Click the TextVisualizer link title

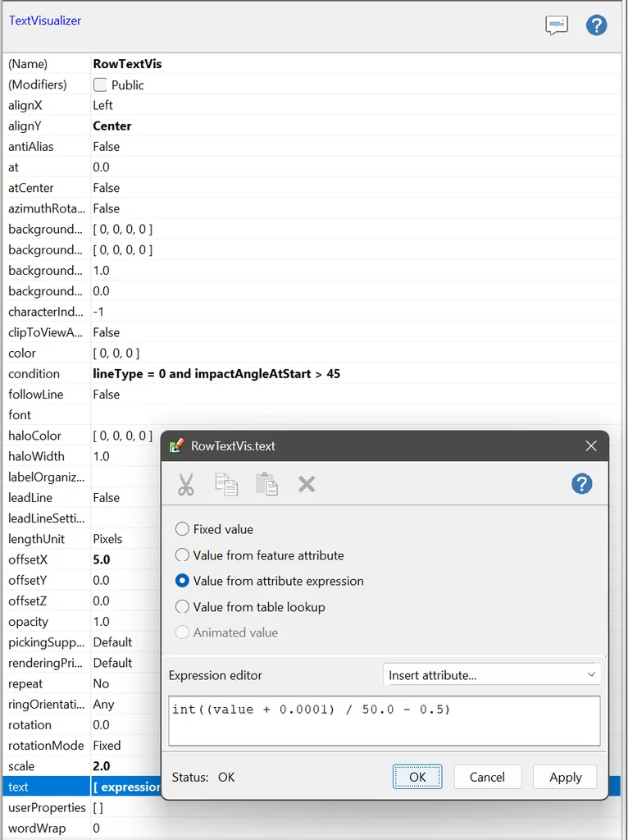click(x=45, y=21)
